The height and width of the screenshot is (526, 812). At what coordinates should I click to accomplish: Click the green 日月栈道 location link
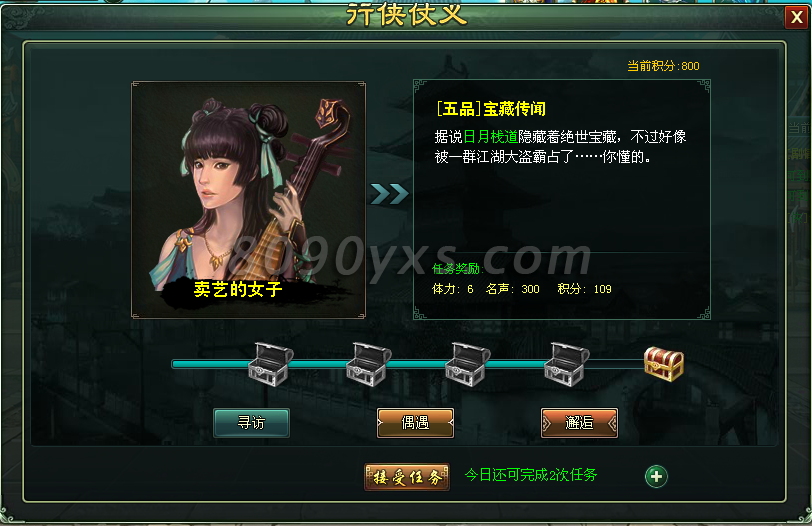(x=490, y=137)
